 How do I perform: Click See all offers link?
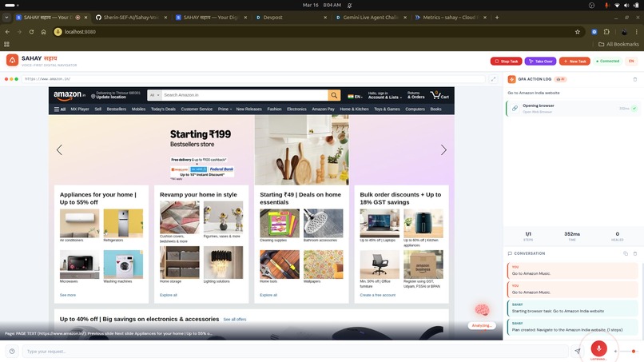pos(235,320)
